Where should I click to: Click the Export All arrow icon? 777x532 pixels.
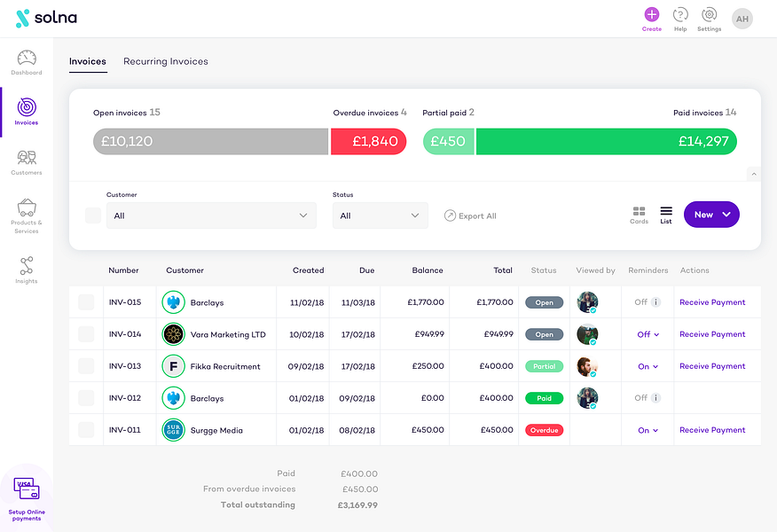(x=450, y=215)
